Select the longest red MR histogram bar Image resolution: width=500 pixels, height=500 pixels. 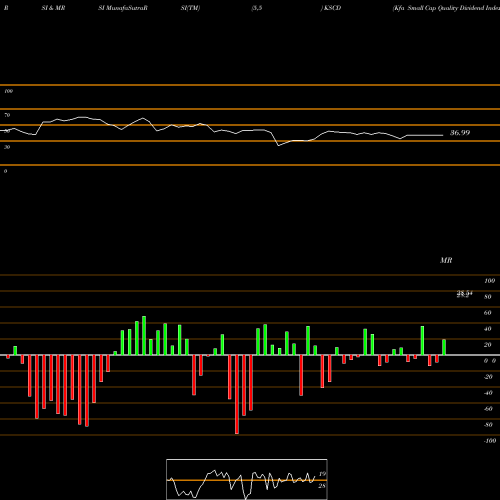click(x=237, y=394)
